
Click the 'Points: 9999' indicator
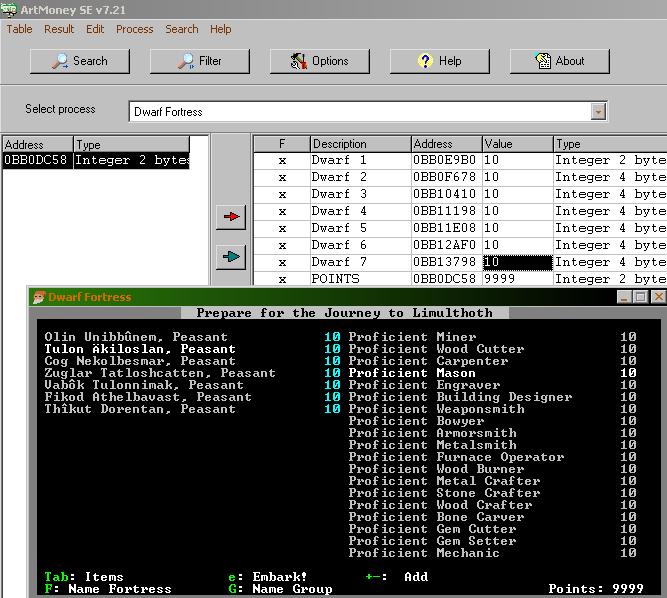point(596,589)
